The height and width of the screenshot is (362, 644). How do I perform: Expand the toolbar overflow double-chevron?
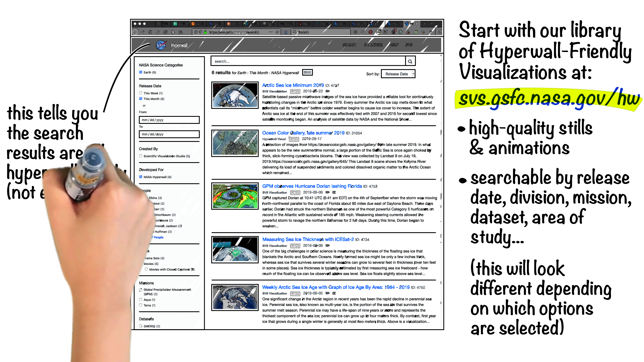431,32
